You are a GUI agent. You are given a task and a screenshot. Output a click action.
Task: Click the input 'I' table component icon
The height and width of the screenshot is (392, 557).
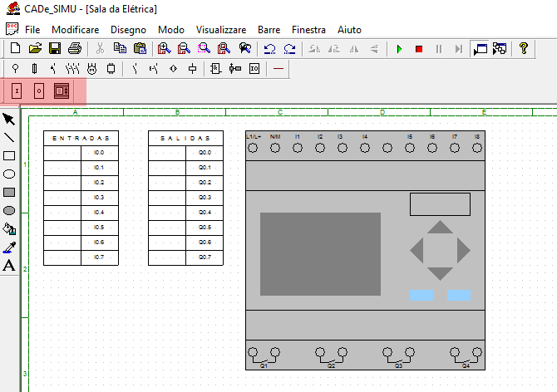tap(17, 91)
